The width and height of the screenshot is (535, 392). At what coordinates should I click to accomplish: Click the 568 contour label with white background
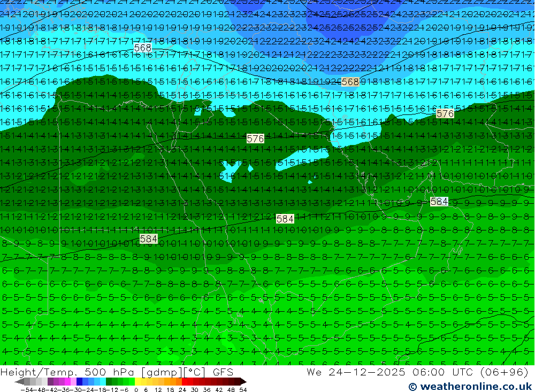pos(143,48)
